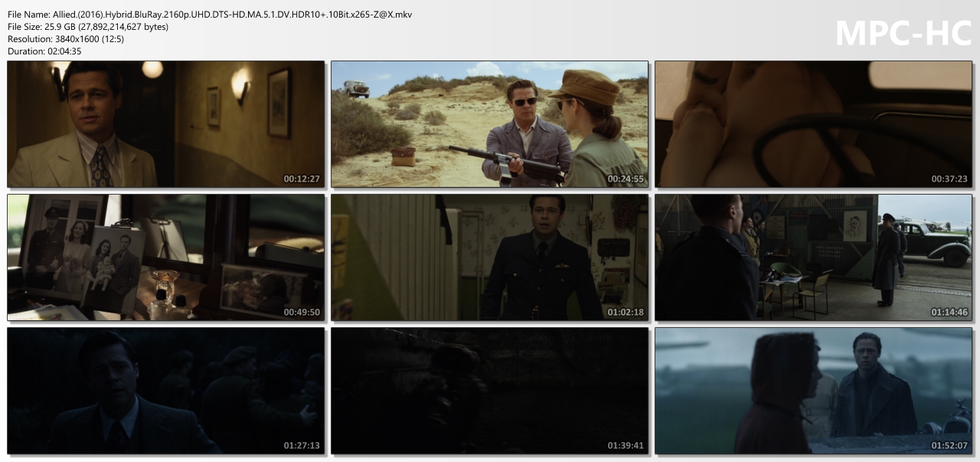
Task: Click the 00:12:27 timestamp label
Action: pos(302,179)
